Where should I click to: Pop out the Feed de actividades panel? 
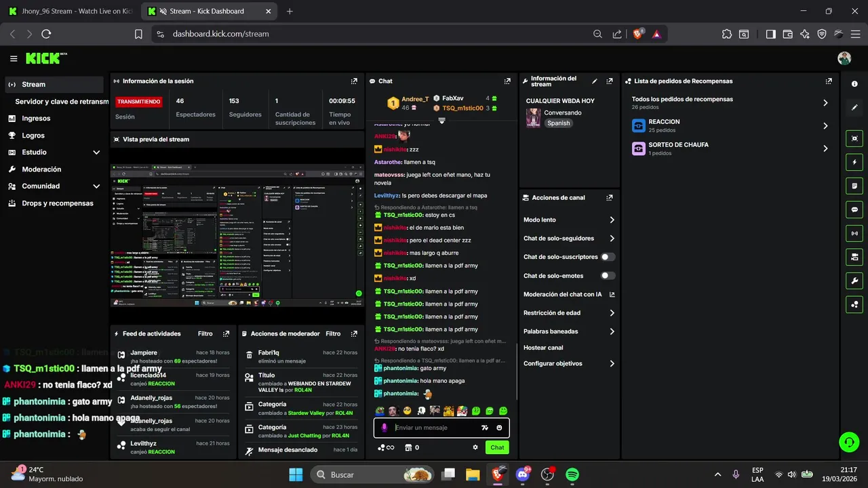pyautogui.click(x=226, y=333)
